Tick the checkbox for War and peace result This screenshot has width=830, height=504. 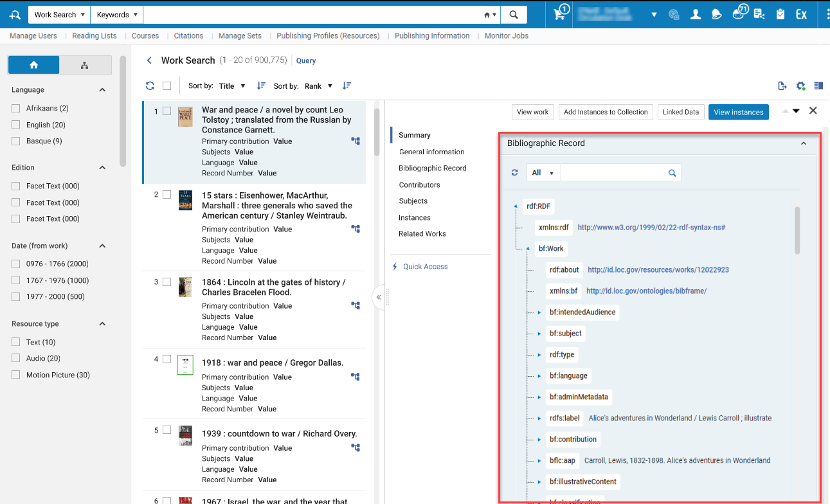point(167,111)
